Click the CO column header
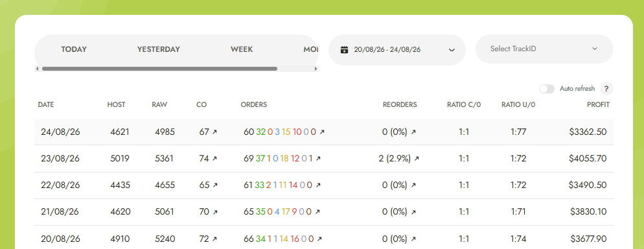The height and width of the screenshot is (249, 644). pos(201,105)
